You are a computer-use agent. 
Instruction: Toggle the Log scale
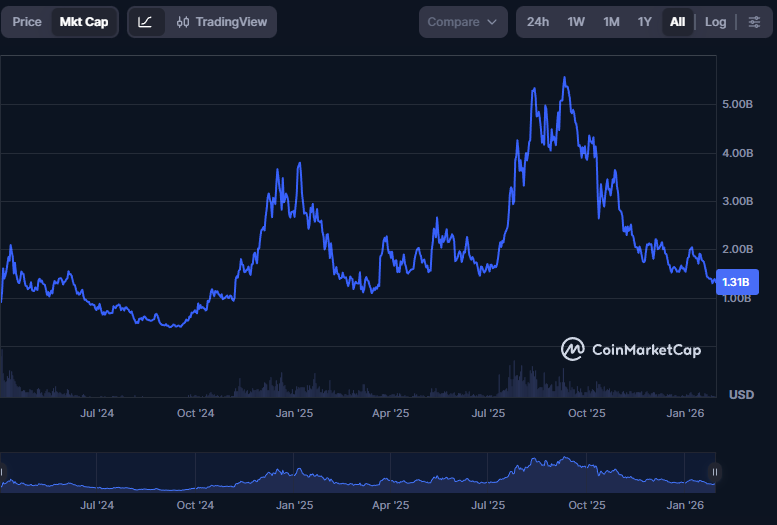tap(716, 22)
